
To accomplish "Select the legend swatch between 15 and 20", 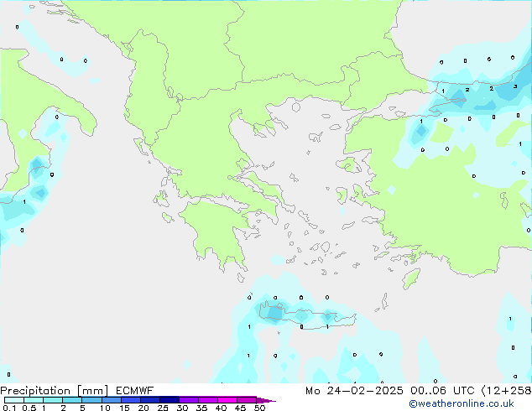I will [x=130, y=400].
